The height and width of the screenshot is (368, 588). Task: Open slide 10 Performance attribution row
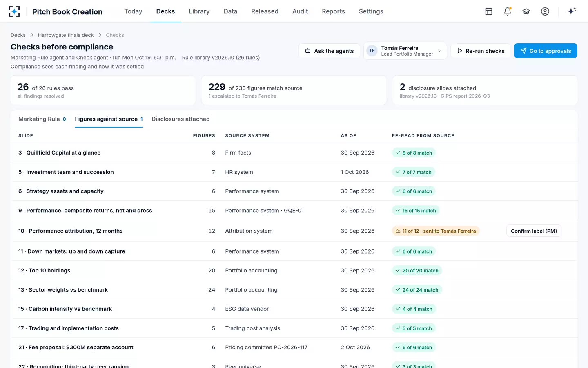[x=294, y=231]
